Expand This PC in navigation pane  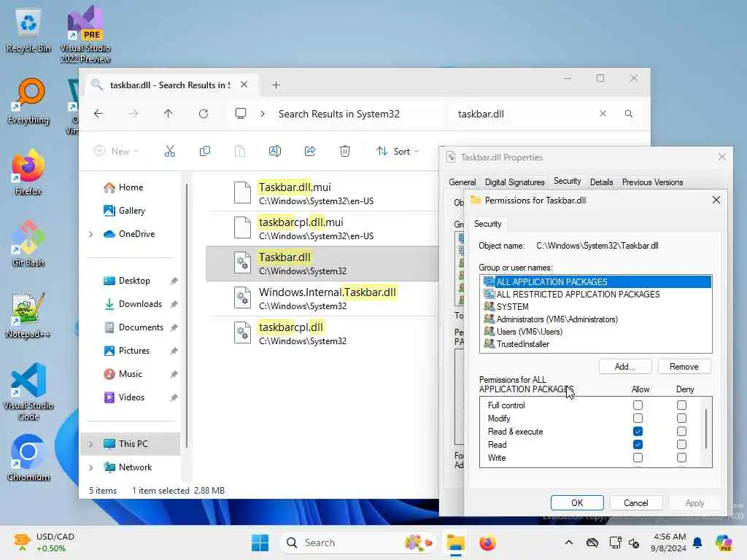(x=91, y=444)
